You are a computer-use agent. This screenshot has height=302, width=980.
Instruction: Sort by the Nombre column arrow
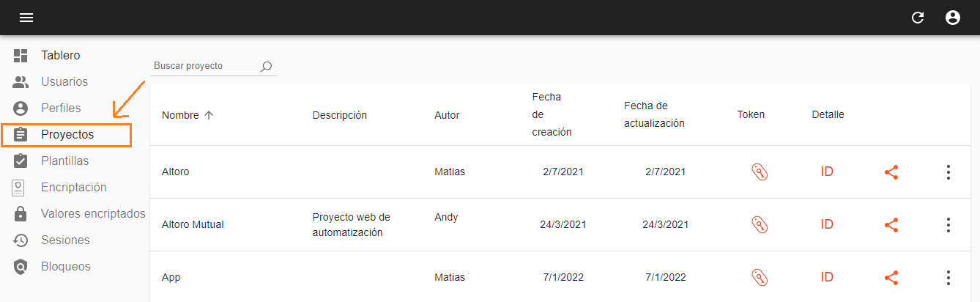(x=209, y=115)
